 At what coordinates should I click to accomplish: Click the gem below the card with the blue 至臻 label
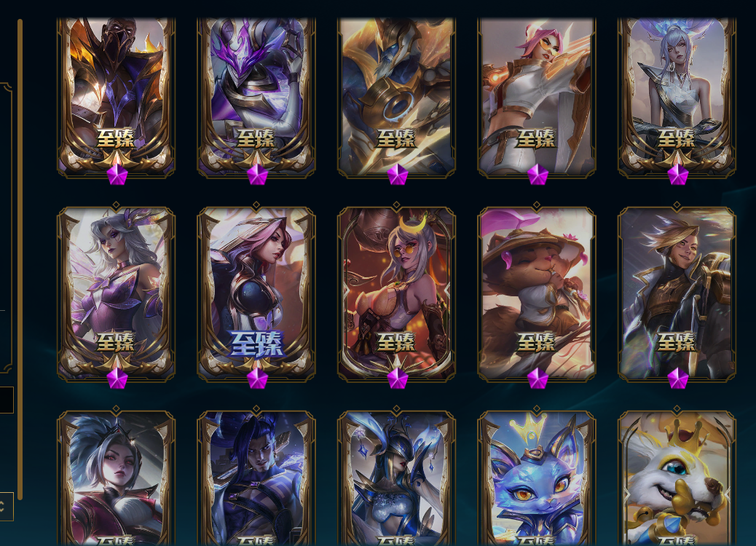tap(257, 379)
